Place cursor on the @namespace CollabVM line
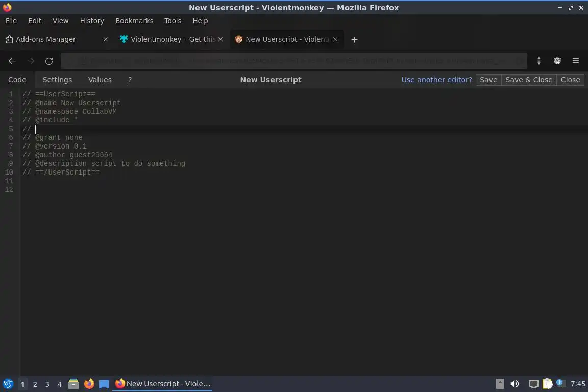The image size is (588, 392). (x=70, y=111)
